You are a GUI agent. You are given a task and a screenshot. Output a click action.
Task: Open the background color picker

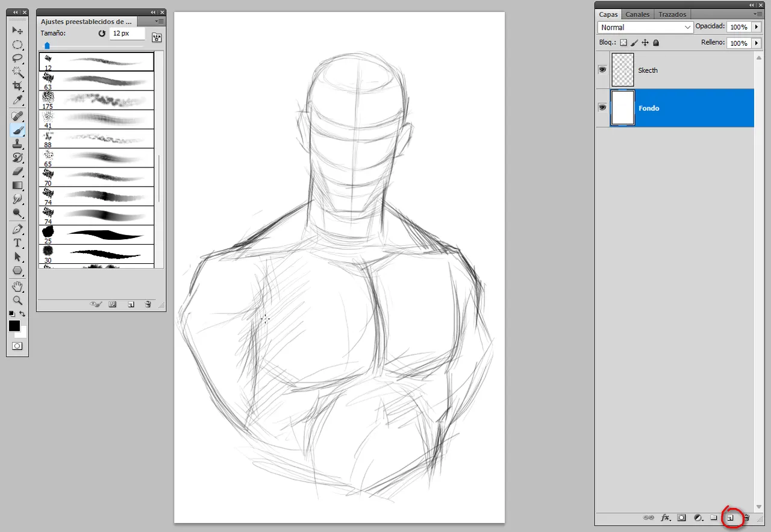pos(23,334)
